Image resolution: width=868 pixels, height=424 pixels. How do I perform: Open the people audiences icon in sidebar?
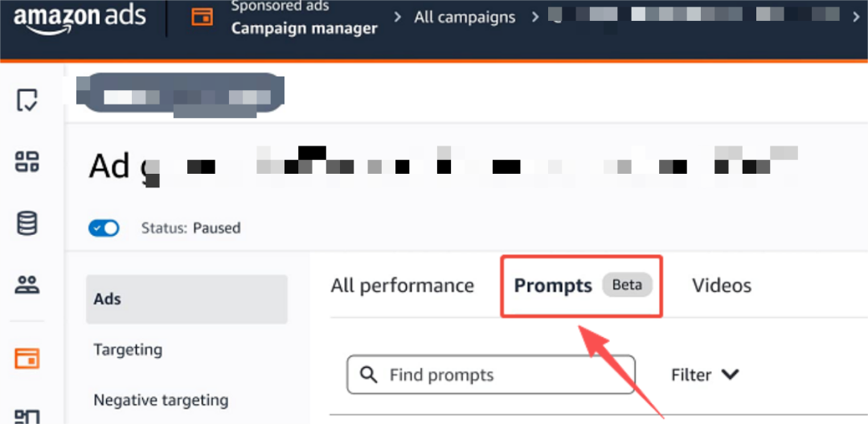[27, 284]
